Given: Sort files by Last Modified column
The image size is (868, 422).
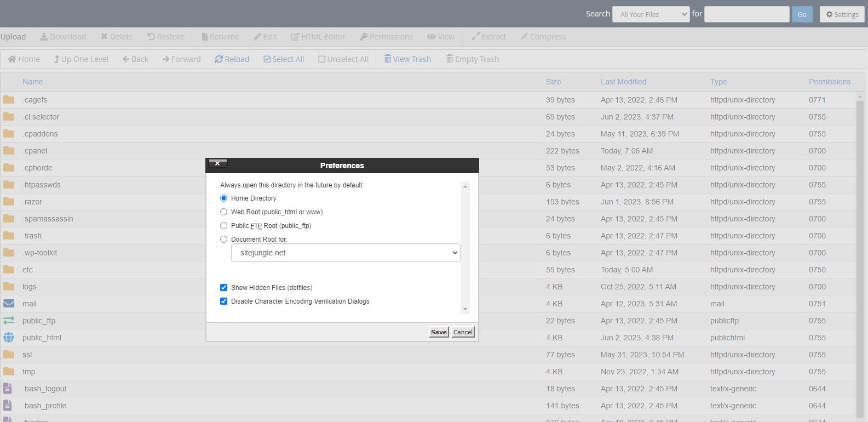Looking at the screenshot, I should [x=623, y=82].
